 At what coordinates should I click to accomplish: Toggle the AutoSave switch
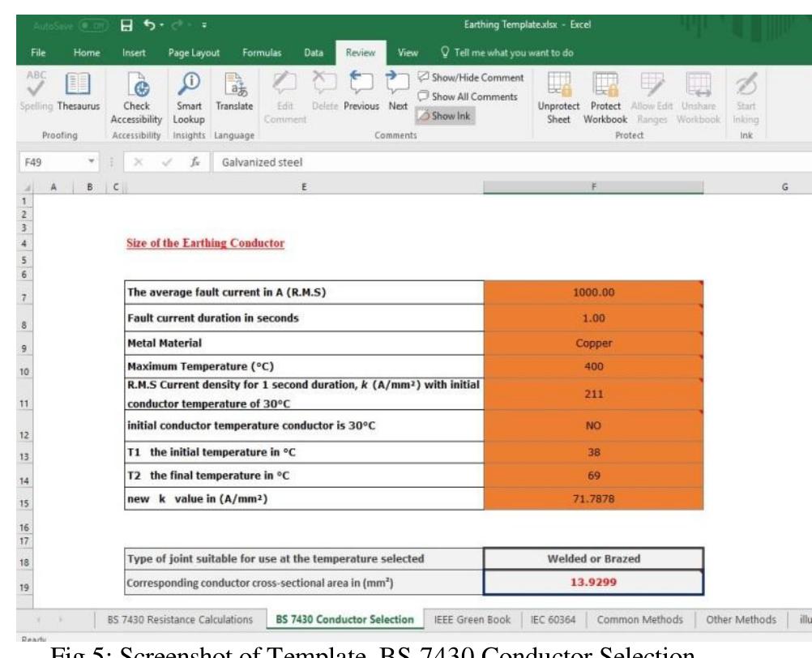pos(92,25)
